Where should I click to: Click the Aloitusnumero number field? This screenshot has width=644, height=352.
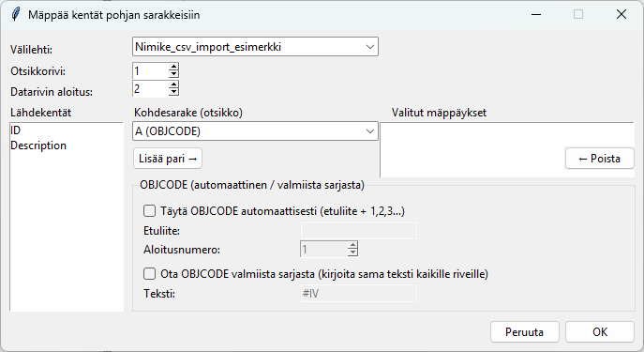(x=323, y=249)
